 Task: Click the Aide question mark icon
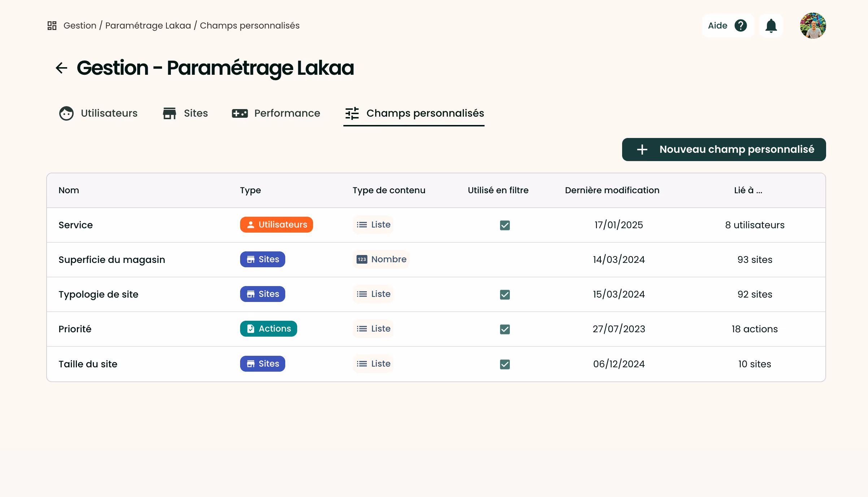(x=741, y=26)
